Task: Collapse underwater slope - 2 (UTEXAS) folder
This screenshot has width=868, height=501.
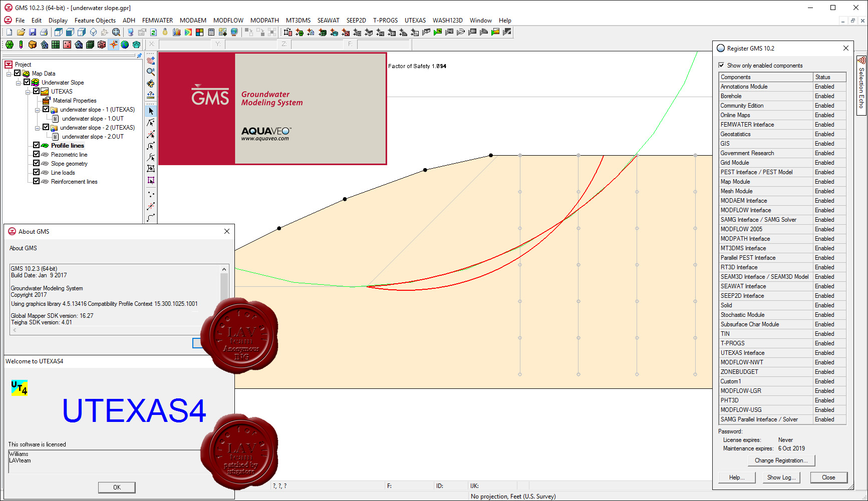Action: (38, 128)
